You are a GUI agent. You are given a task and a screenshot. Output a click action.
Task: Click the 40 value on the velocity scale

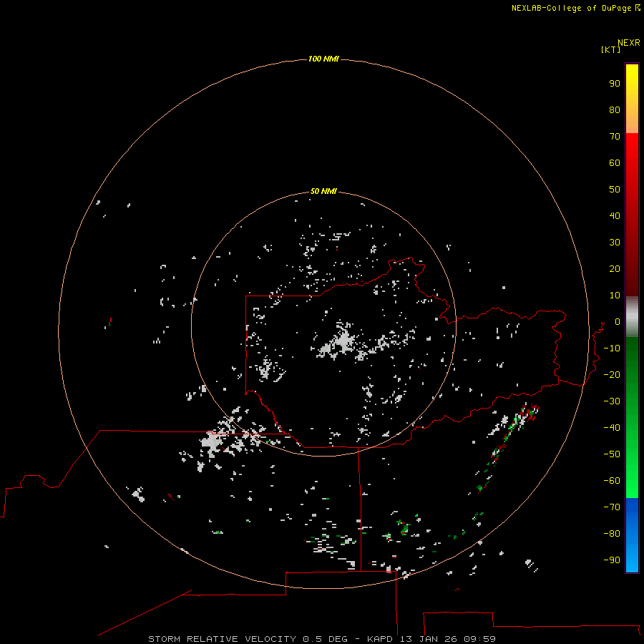click(615, 215)
